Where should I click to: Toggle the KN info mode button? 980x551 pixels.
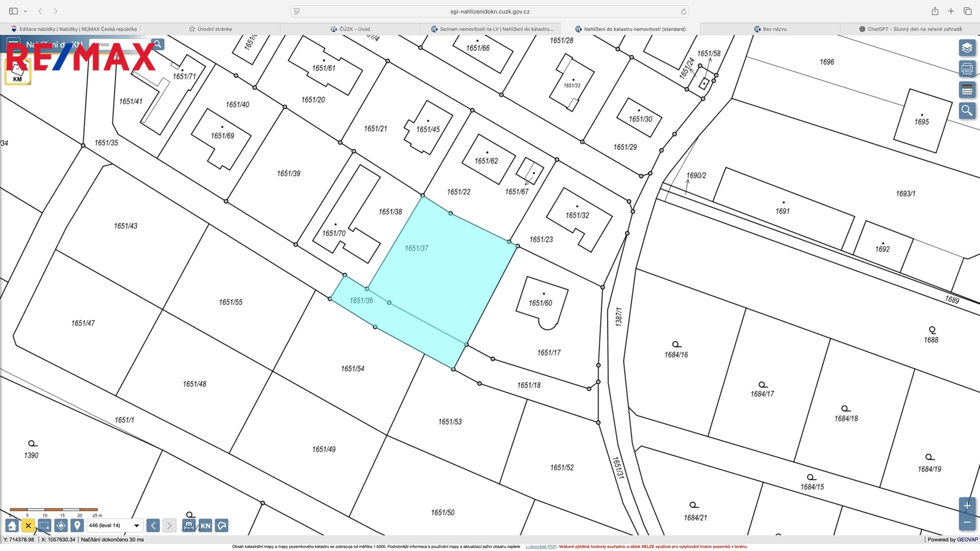point(205,525)
